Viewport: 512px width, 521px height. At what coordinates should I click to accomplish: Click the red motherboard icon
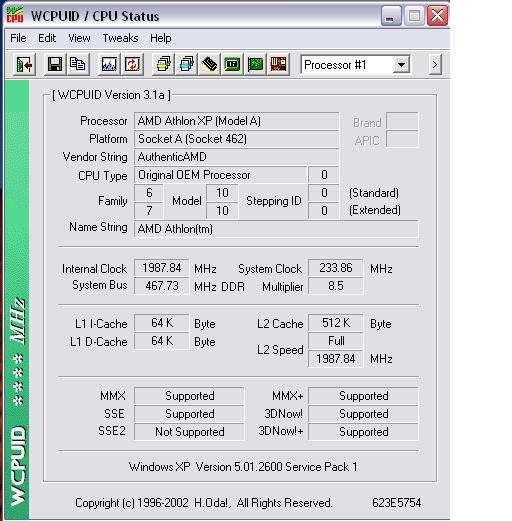pyautogui.click(x=278, y=64)
